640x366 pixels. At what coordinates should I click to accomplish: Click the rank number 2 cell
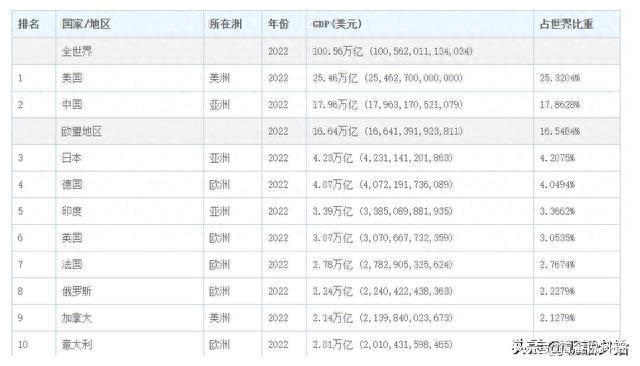[20, 105]
